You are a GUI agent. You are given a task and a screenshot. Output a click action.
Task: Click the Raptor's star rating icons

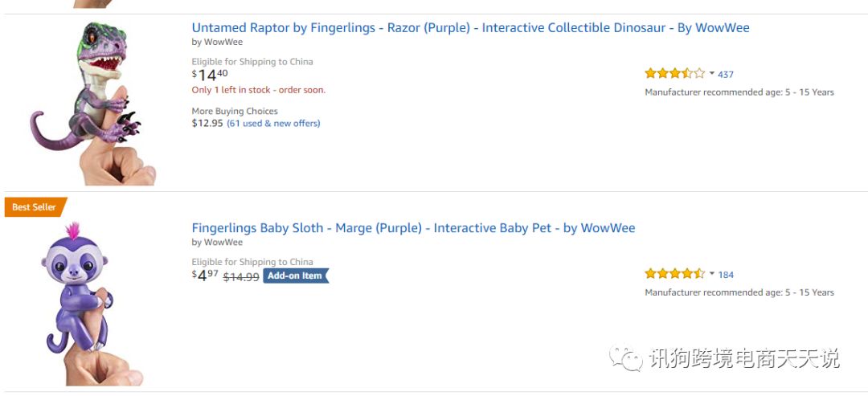pos(674,74)
